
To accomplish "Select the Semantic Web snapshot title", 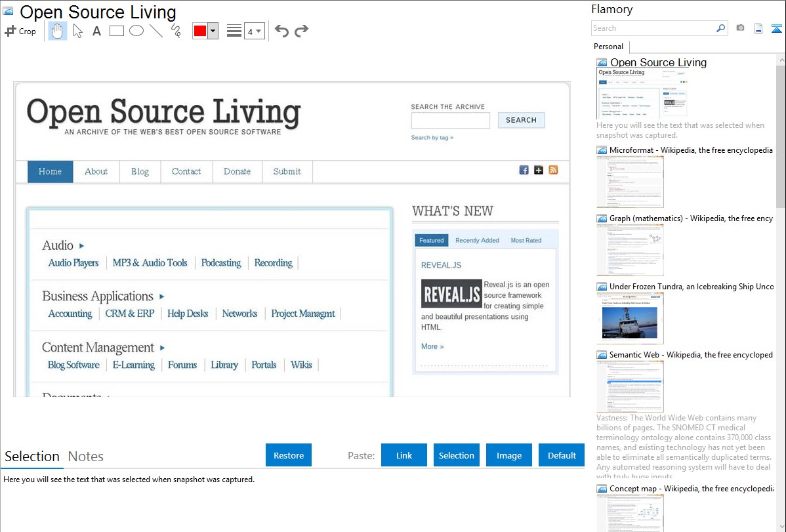I will pos(691,354).
